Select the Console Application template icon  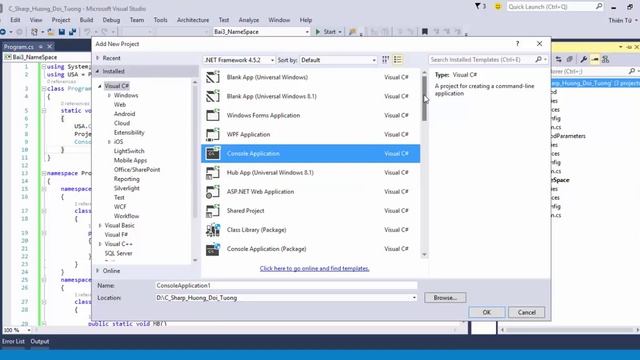(213, 153)
